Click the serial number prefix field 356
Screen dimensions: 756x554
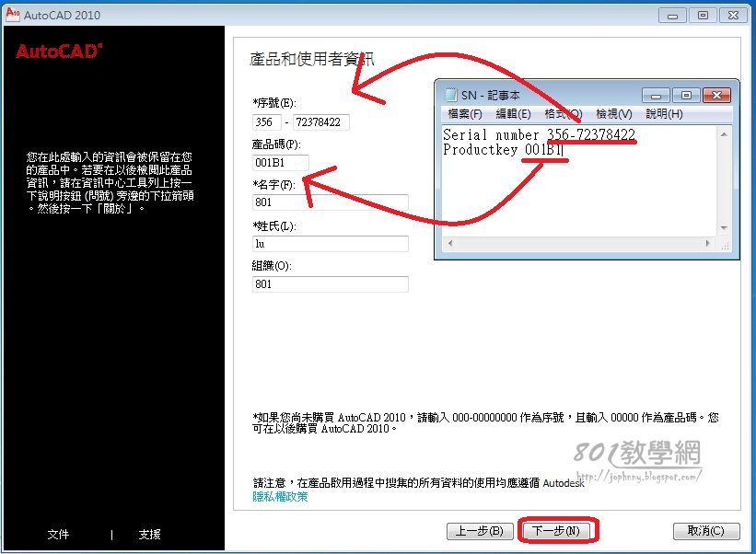tap(266, 122)
